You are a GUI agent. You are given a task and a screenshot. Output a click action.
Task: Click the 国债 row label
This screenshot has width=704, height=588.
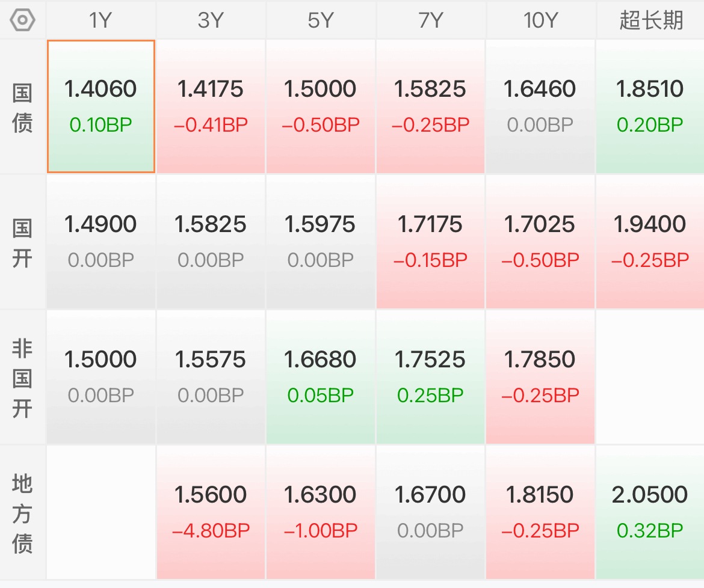22,107
